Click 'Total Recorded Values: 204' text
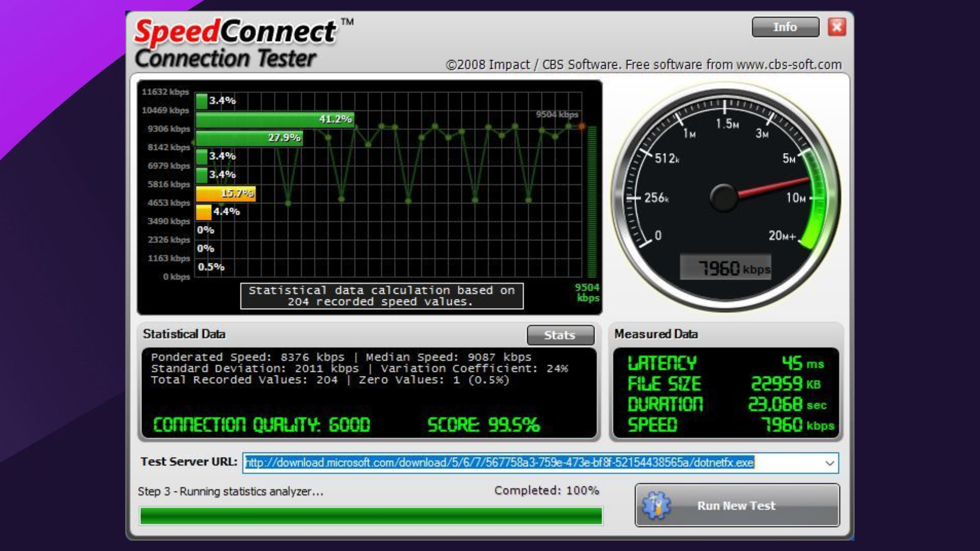The image size is (980, 551). pos(244,380)
